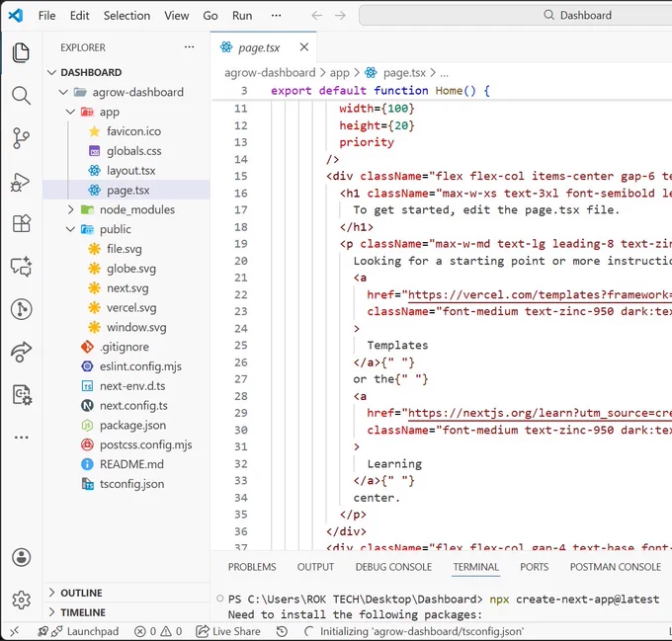
Task: Open the Go menu
Action: (210, 16)
